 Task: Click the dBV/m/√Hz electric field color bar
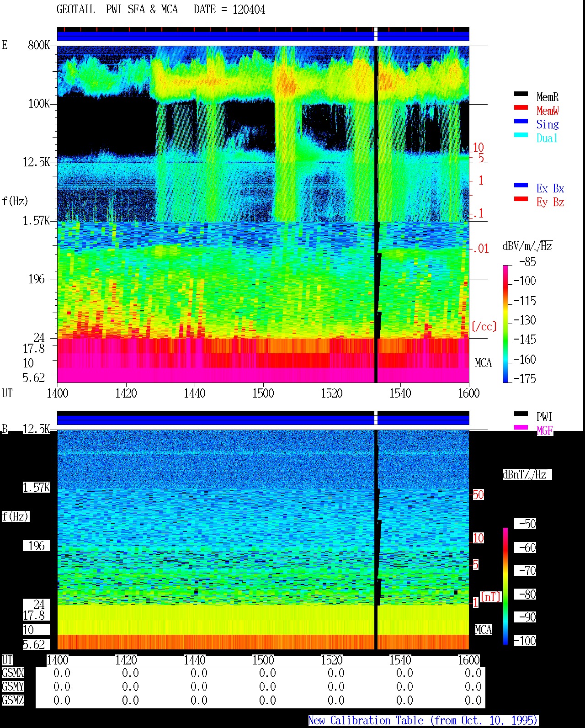(505, 324)
